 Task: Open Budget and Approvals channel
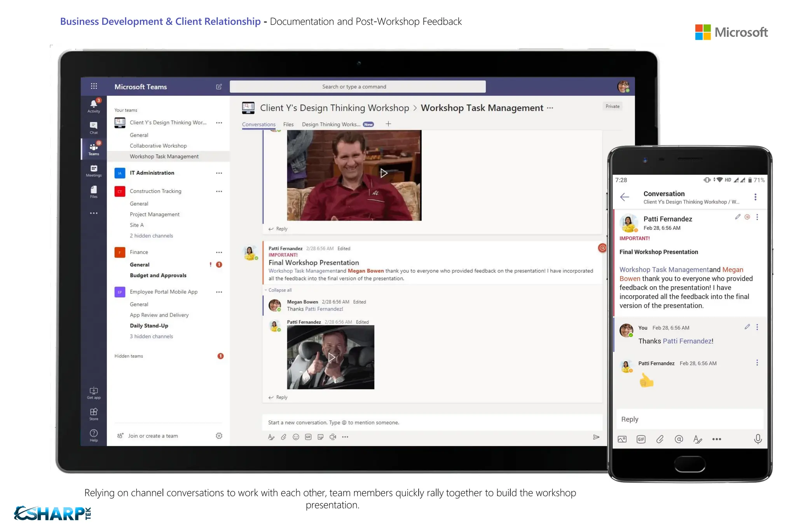[x=158, y=275]
